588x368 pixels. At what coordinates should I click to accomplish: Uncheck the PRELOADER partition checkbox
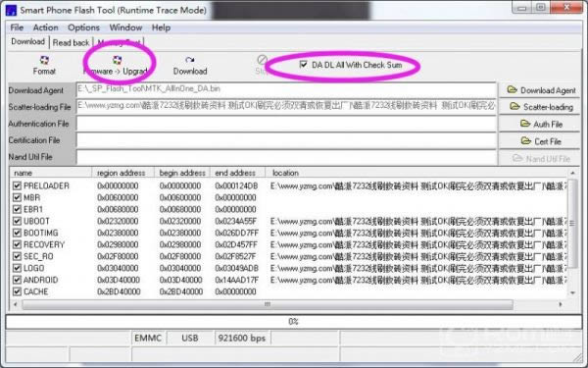(17, 185)
